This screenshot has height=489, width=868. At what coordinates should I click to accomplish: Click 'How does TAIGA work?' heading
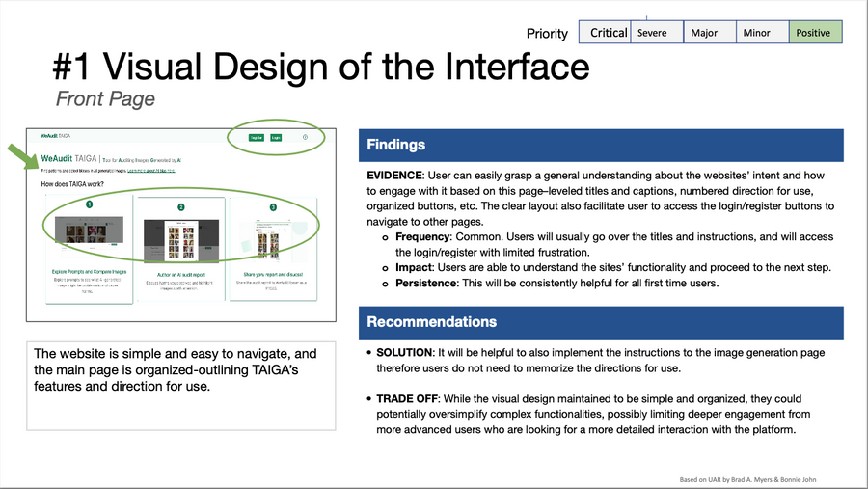72,184
